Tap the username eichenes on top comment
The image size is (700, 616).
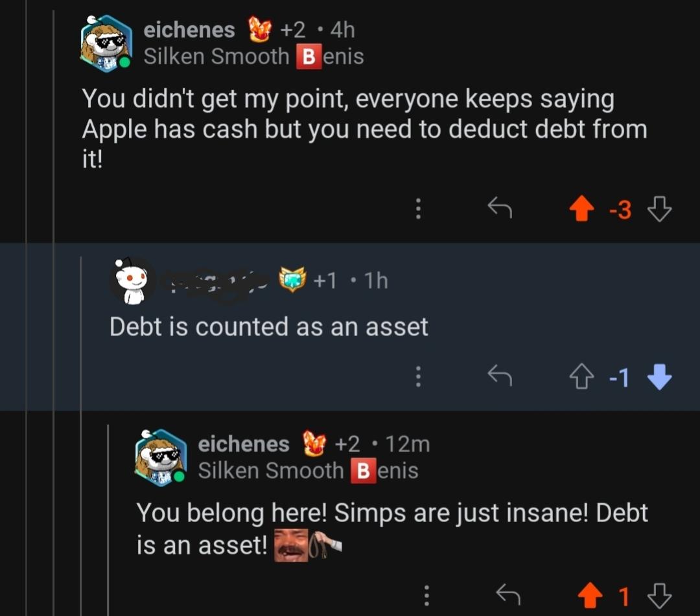pos(189,30)
